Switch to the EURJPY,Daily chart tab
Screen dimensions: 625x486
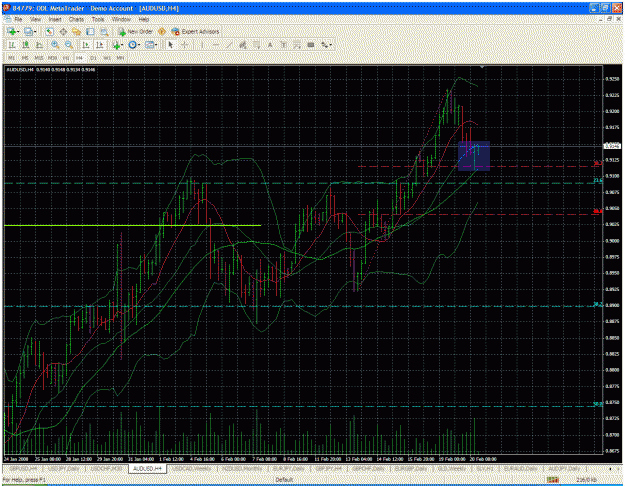[288, 469]
